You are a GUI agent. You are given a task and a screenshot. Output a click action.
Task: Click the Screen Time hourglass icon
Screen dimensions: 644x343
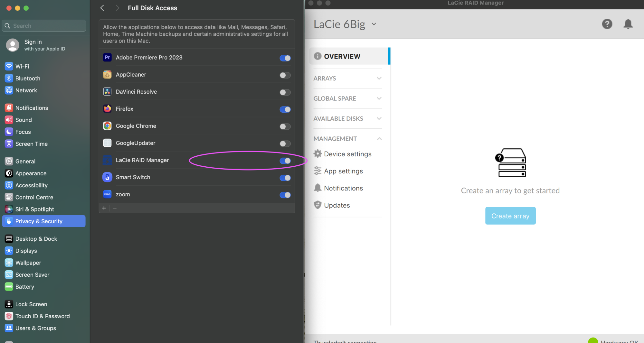pyautogui.click(x=9, y=144)
